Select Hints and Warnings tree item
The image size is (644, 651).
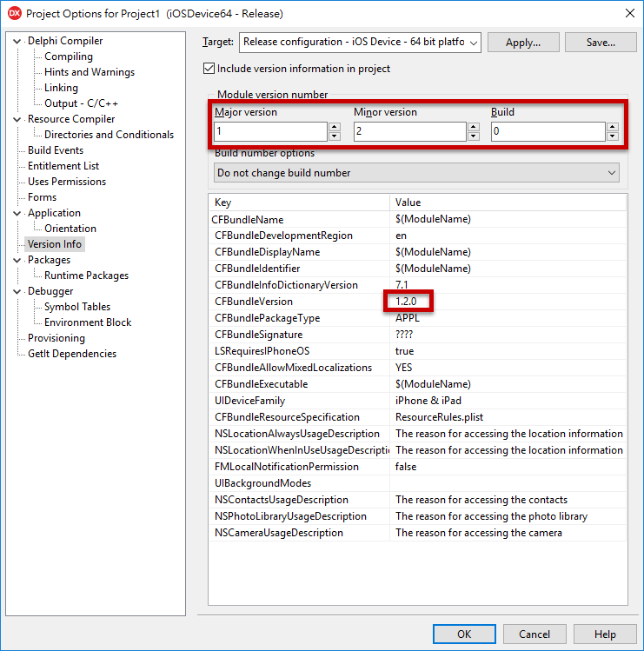(90, 72)
